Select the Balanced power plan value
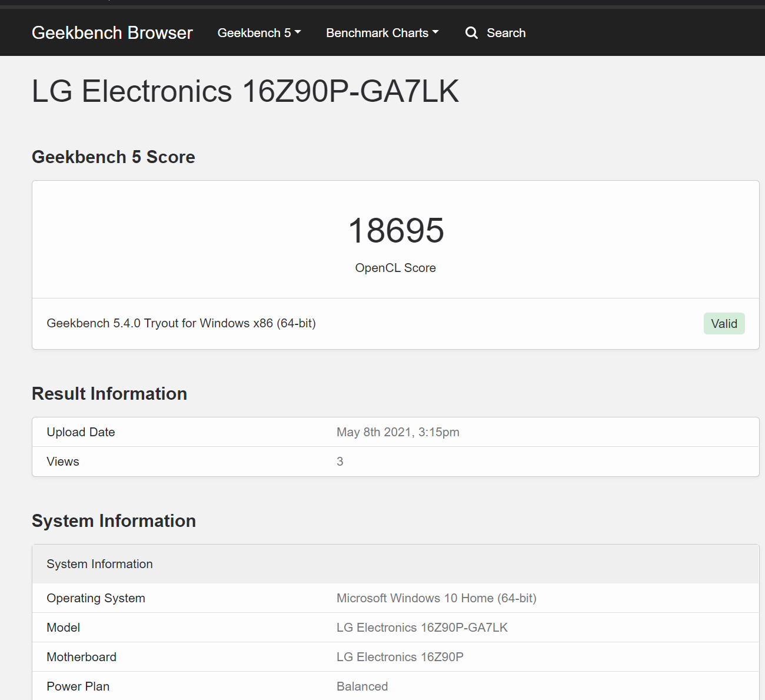The image size is (765, 700). tap(362, 686)
